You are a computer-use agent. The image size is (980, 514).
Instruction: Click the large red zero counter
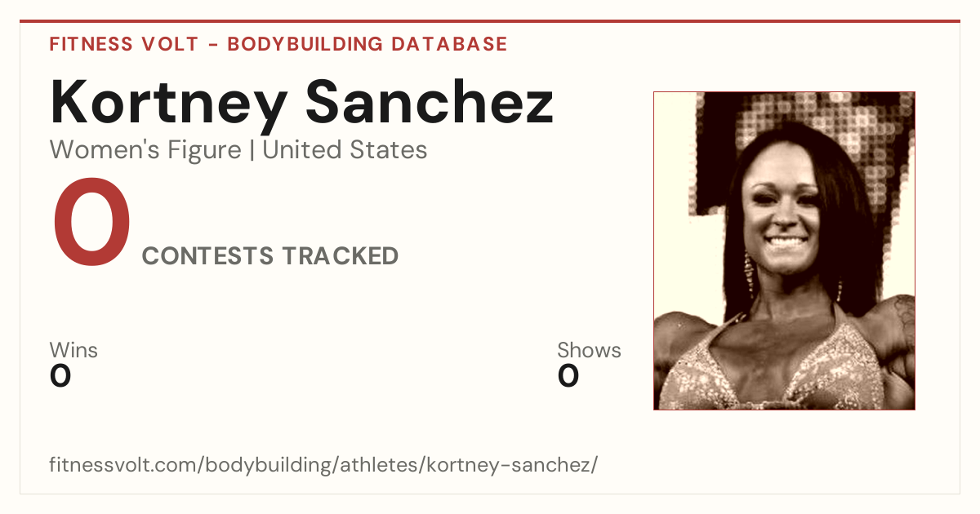click(x=91, y=224)
